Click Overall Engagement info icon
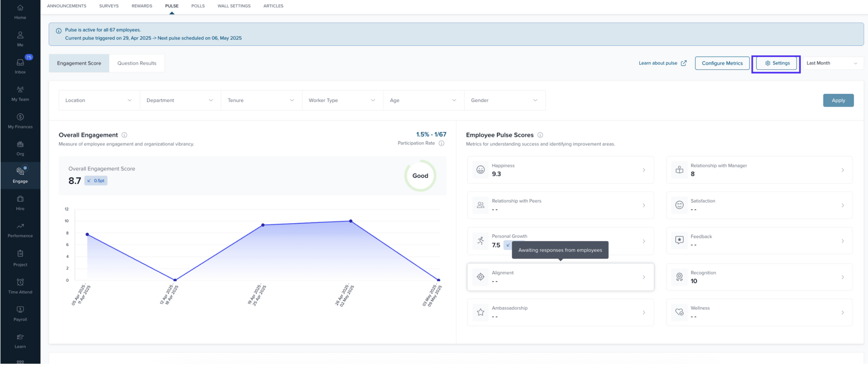The height and width of the screenshot is (365, 868). pos(124,135)
